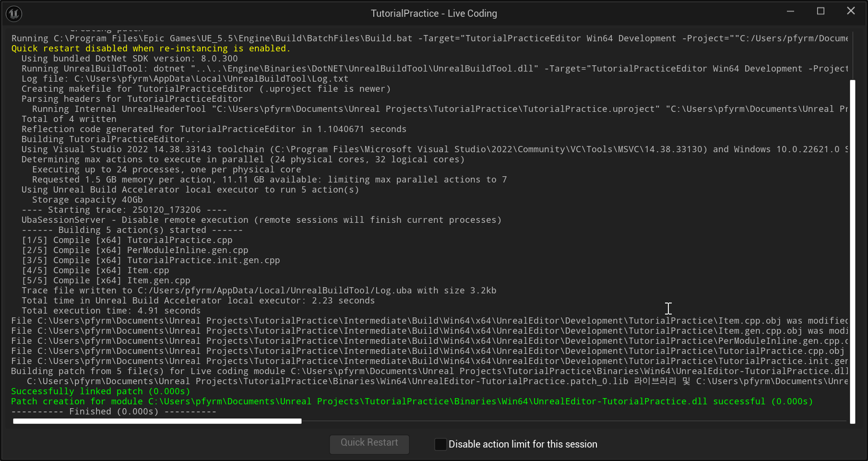The width and height of the screenshot is (868, 461).
Task: Click the 'Using Unreal Build Accelerator local executor' line
Action: click(190, 190)
